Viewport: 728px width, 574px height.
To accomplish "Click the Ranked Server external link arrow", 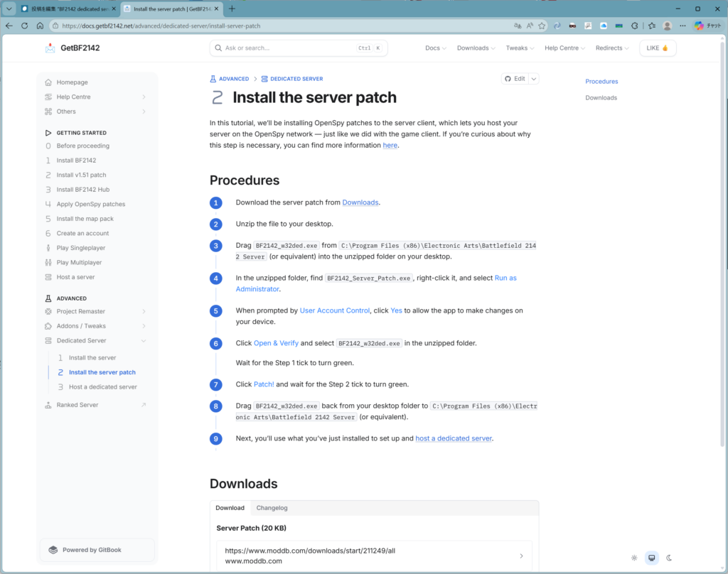I will (144, 405).
